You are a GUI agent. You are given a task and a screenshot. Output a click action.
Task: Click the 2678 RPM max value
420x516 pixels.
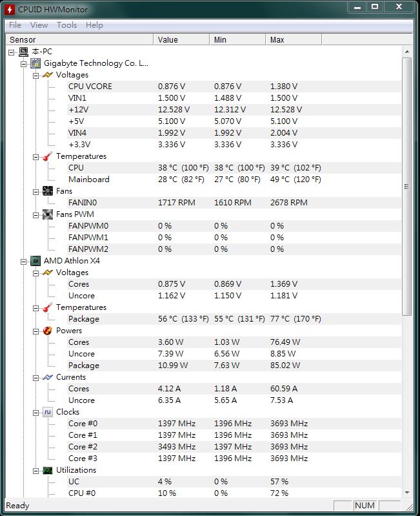click(289, 203)
